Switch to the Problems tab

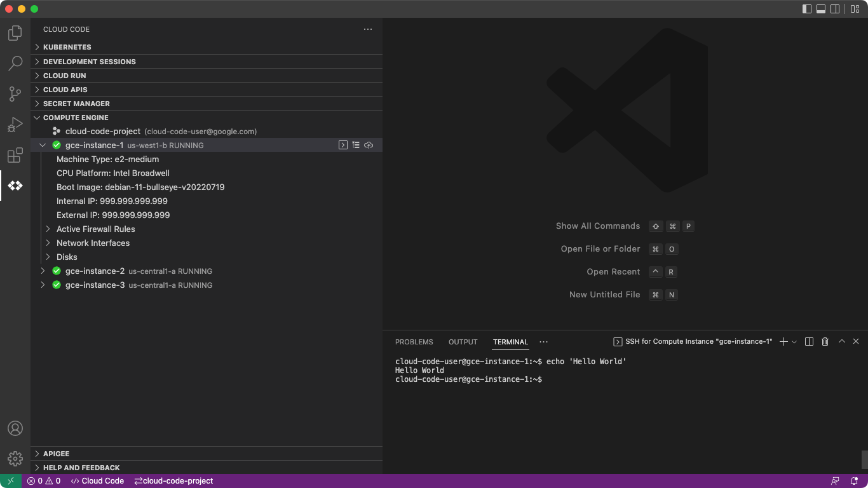(x=414, y=342)
